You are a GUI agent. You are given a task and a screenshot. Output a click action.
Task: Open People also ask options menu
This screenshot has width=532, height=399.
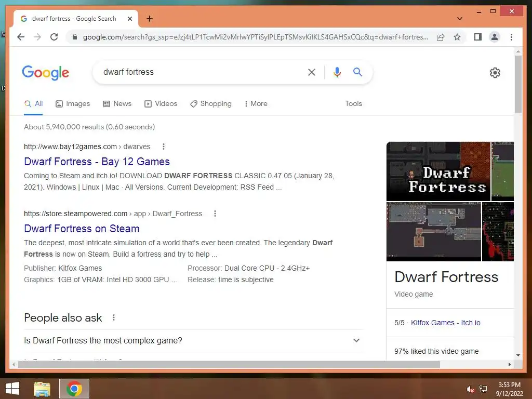114,317
